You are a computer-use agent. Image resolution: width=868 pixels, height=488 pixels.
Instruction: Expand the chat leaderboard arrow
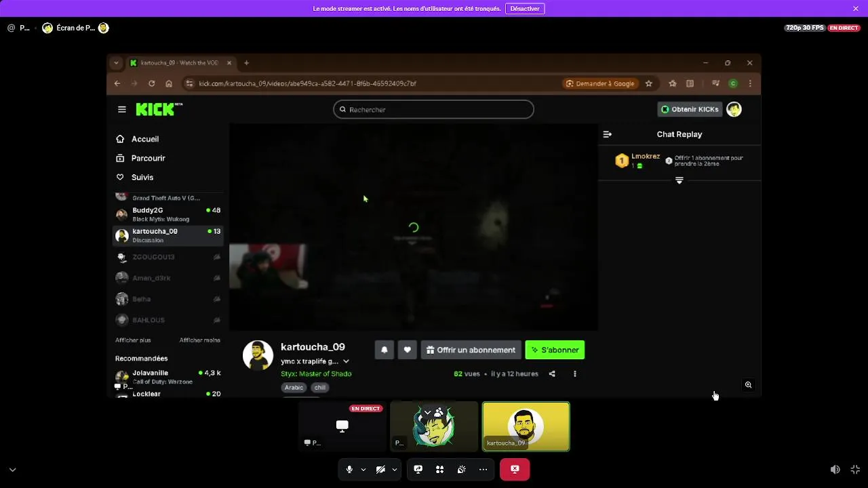tap(679, 180)
